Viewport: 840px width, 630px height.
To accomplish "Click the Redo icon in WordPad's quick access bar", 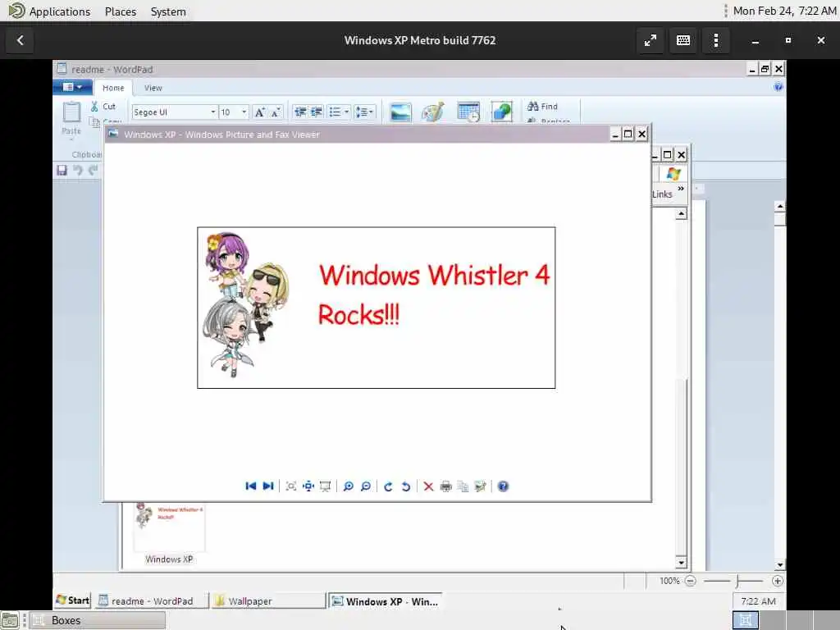I will click(94, 170).
